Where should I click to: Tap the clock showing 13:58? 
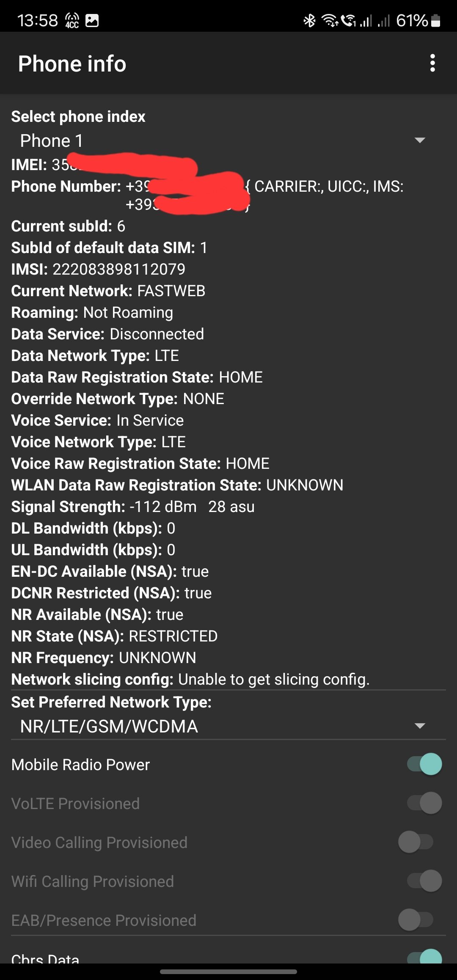37,20
